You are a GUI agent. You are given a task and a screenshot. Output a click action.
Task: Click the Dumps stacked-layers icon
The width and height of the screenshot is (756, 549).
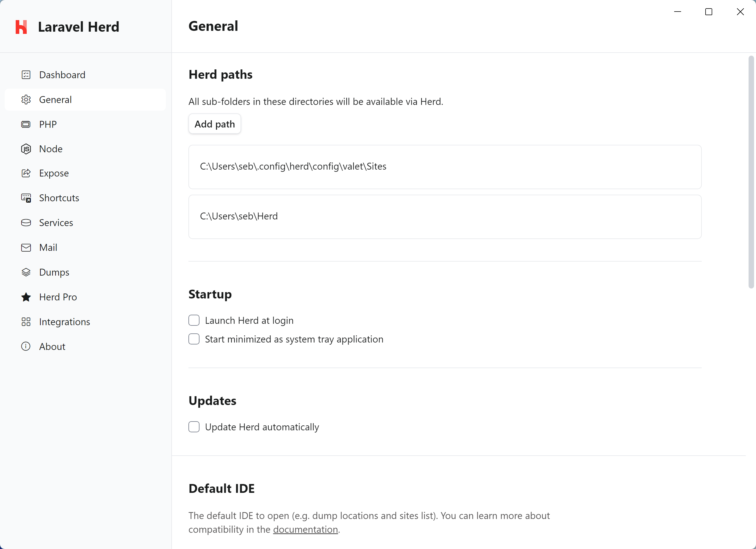(x=26, y=272)
